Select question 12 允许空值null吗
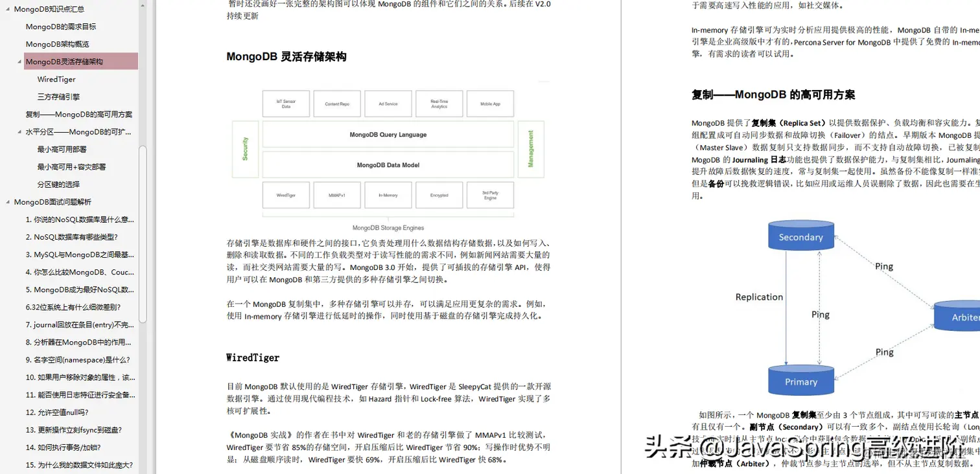 (x=58, y=412)
